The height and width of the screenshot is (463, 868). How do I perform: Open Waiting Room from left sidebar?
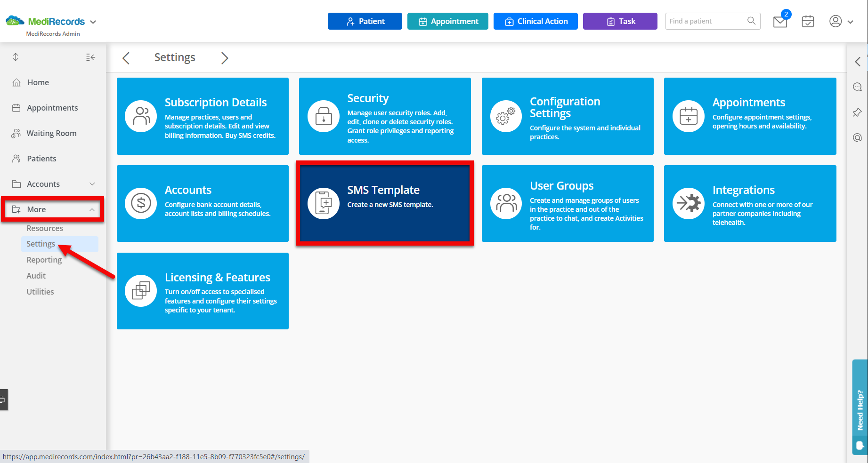tap(51, 133)
